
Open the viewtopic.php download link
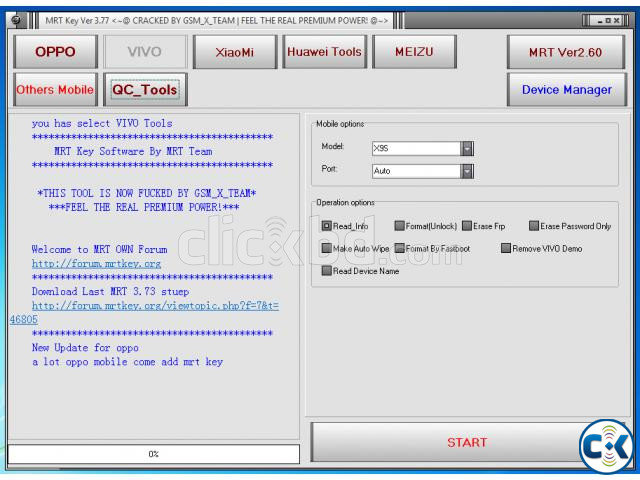point(155,306)
